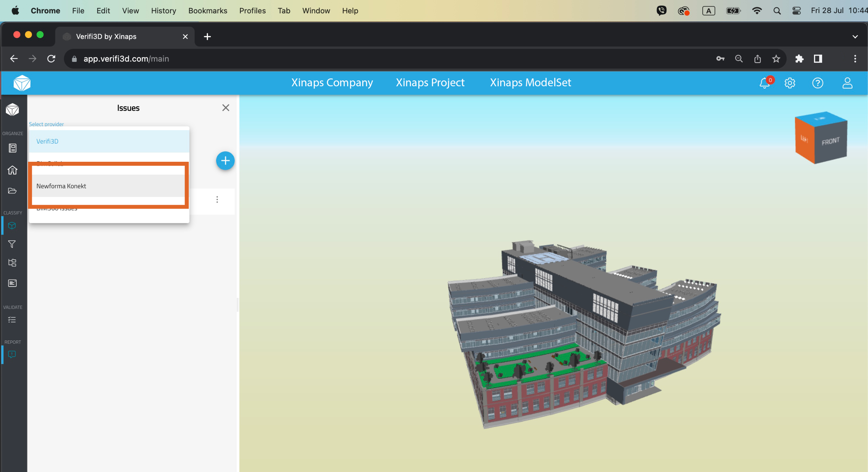Click the Verifi3D cube logo in header
868x472 pixels.
(22, 83)
